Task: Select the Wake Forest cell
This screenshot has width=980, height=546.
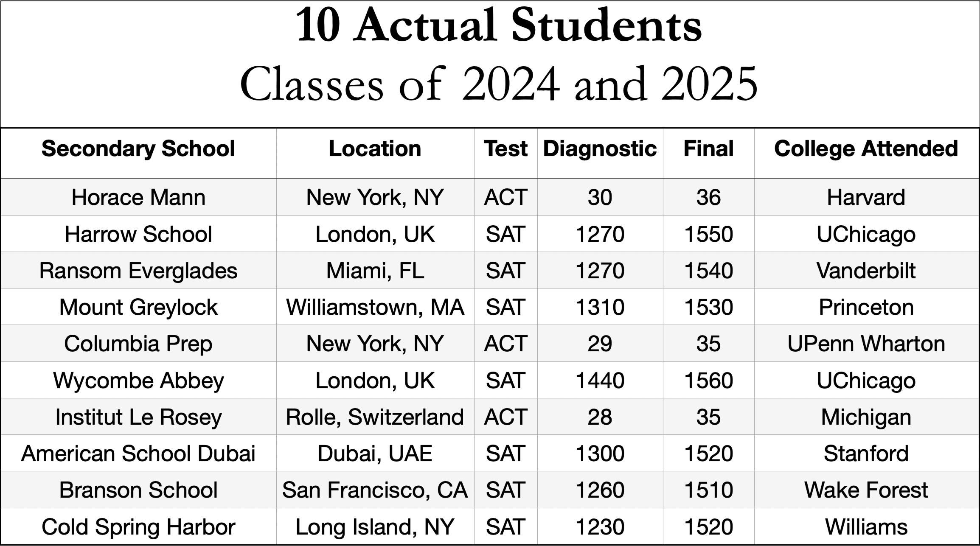Action: pyautogui.click(x=866, y=490)
